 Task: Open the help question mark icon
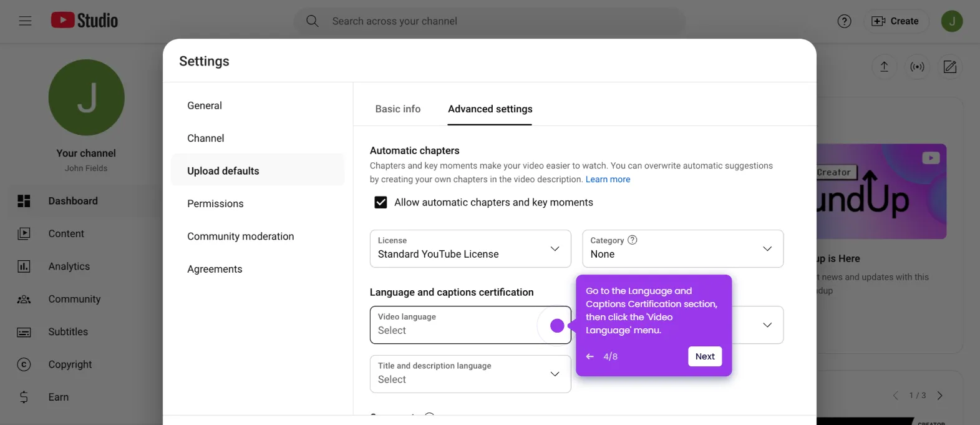(x=844, y=21)
